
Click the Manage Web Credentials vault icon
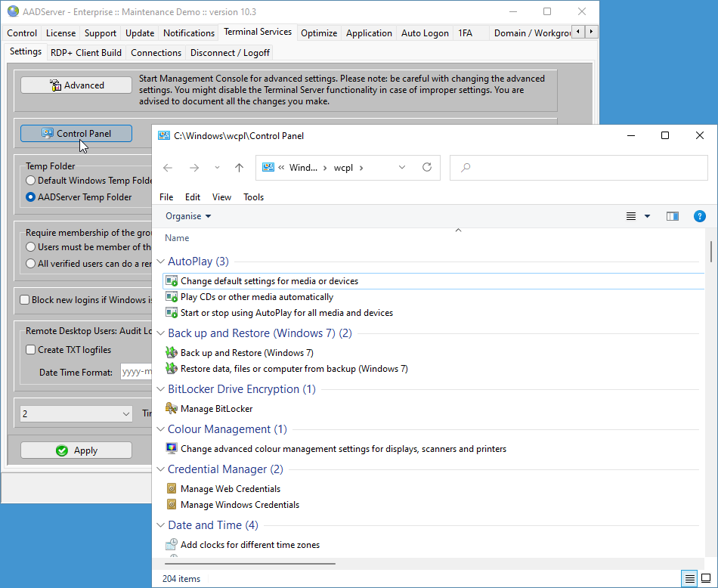point(172,489)
